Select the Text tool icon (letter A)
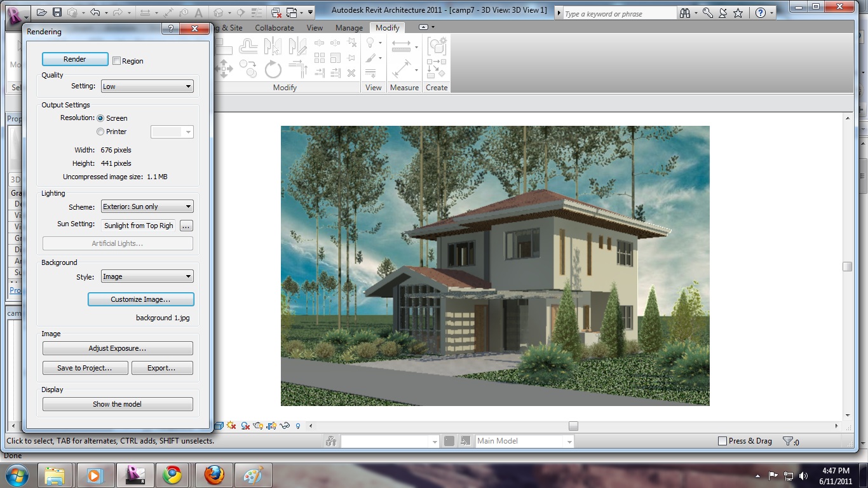 point(199,12)
